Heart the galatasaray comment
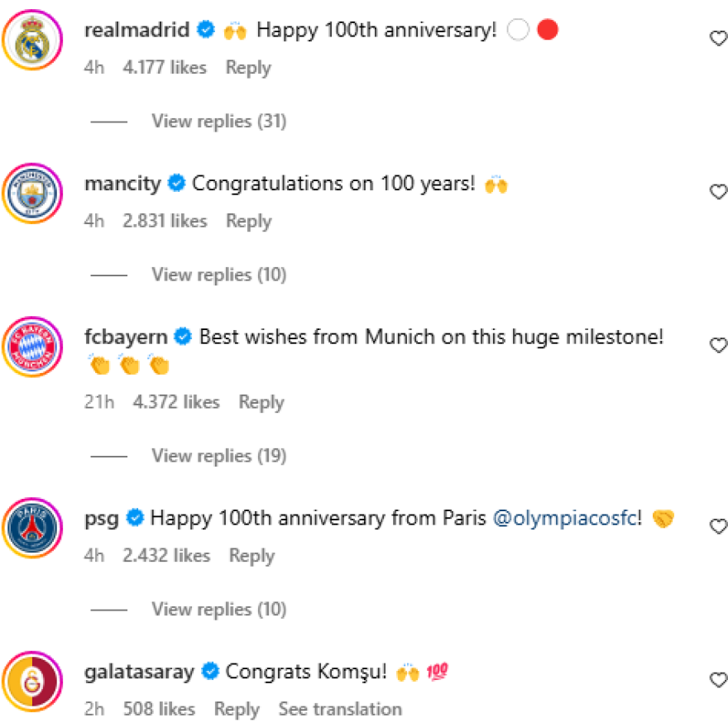Screen dimensions: 728x723 tap(718, 680)
